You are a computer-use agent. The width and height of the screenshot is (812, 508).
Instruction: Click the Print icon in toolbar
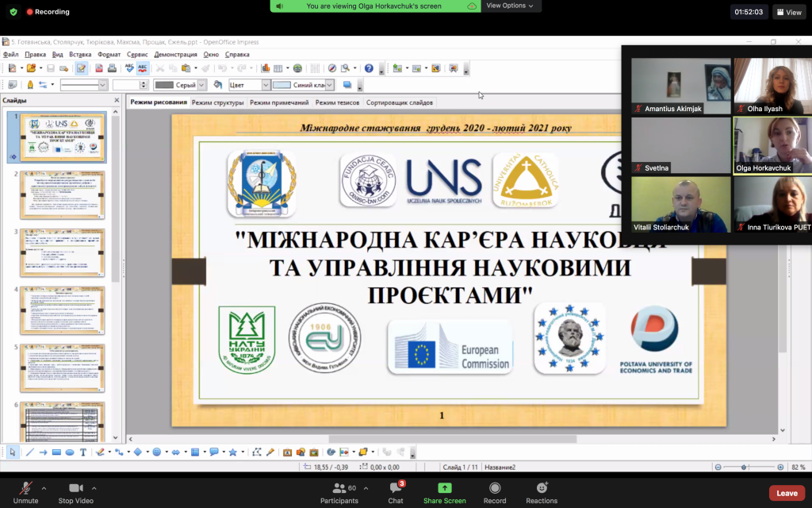[x=112, y=68]
